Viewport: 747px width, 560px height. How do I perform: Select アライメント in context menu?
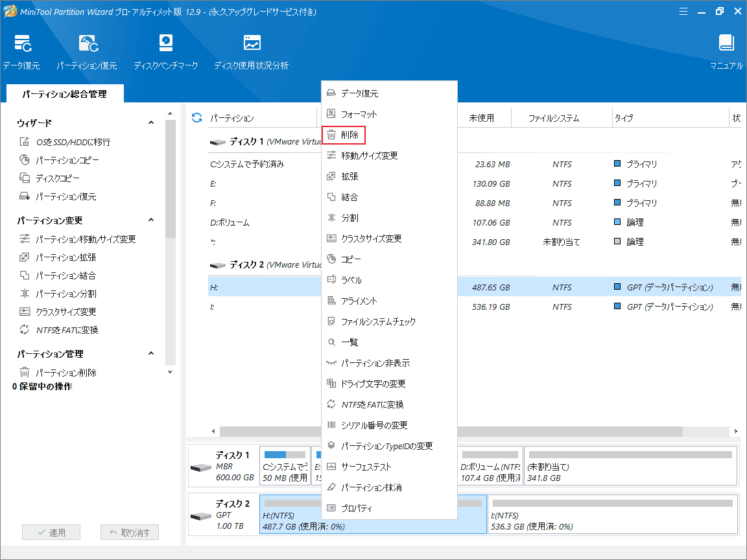tap(389, 301)
